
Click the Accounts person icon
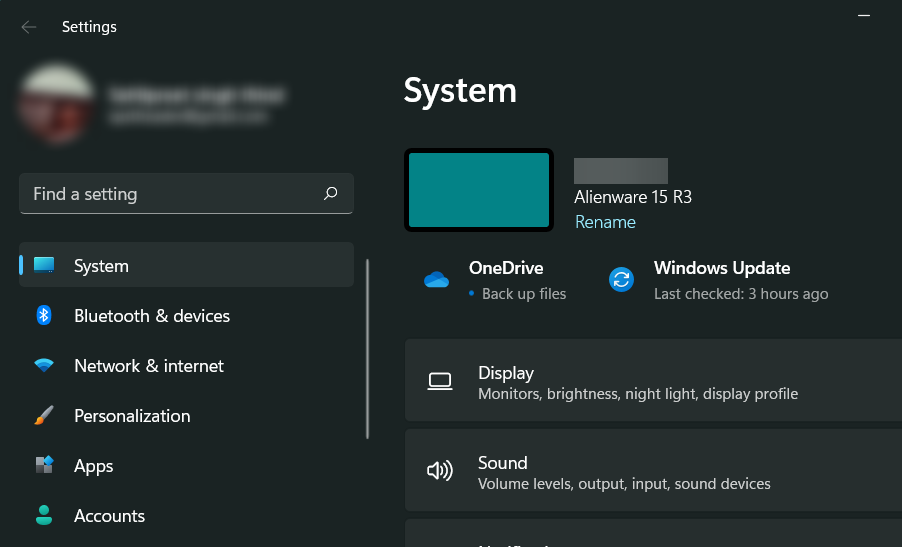point(44,515)
